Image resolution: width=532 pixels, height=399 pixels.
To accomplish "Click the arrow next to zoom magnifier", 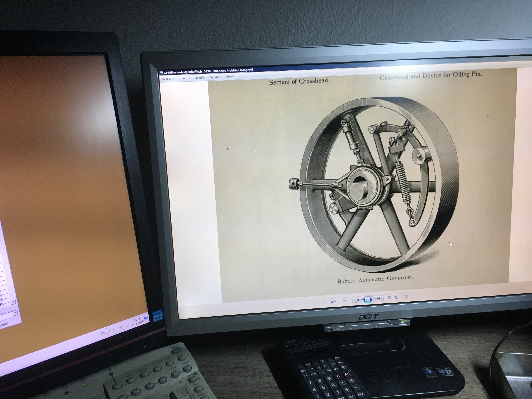I will (x=336, y=301).
